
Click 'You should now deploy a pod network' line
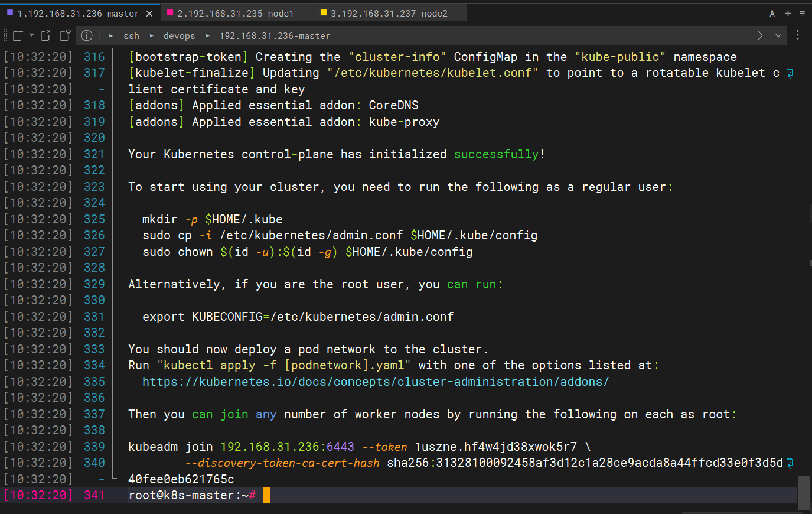point(308,349)
